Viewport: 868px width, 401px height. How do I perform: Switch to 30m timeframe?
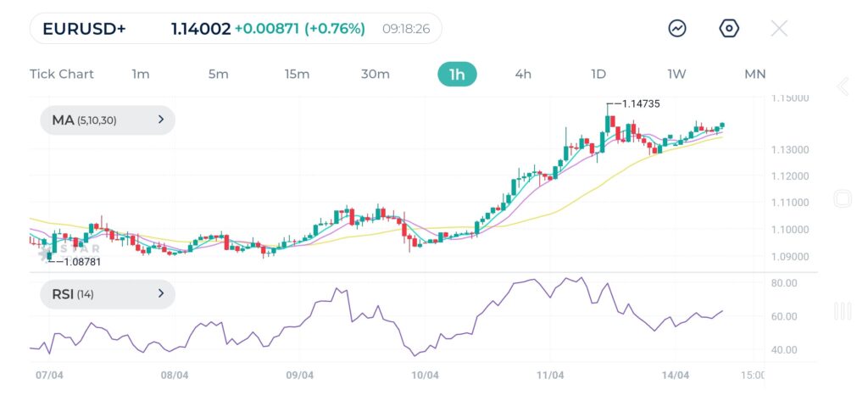(376, 74)
